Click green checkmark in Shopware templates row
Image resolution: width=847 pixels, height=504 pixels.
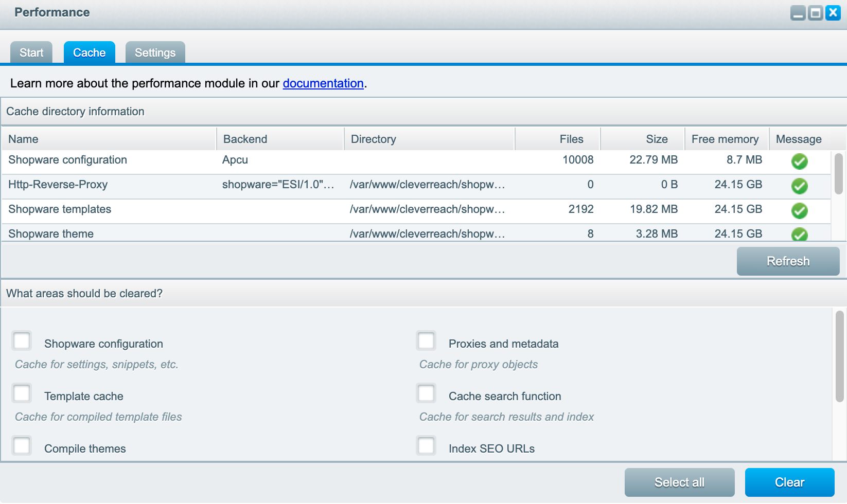[799, 211]
